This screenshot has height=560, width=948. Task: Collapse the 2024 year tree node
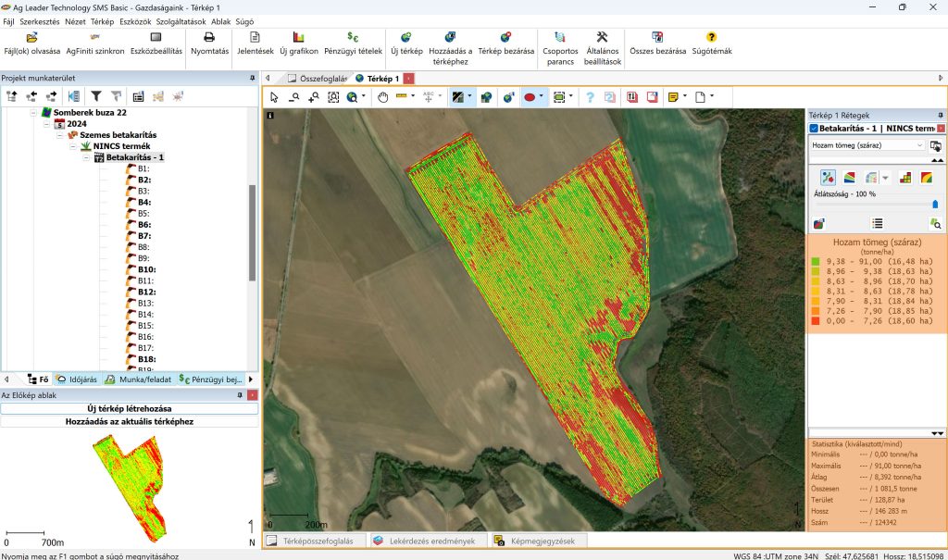pyautogui.click(x=46, y=124)
